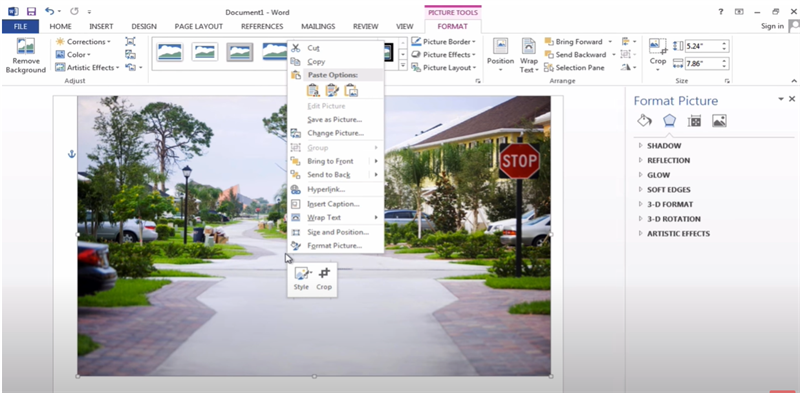Choose Copy from the context menu
Viewport: 800px width, 393px height.
336,61
